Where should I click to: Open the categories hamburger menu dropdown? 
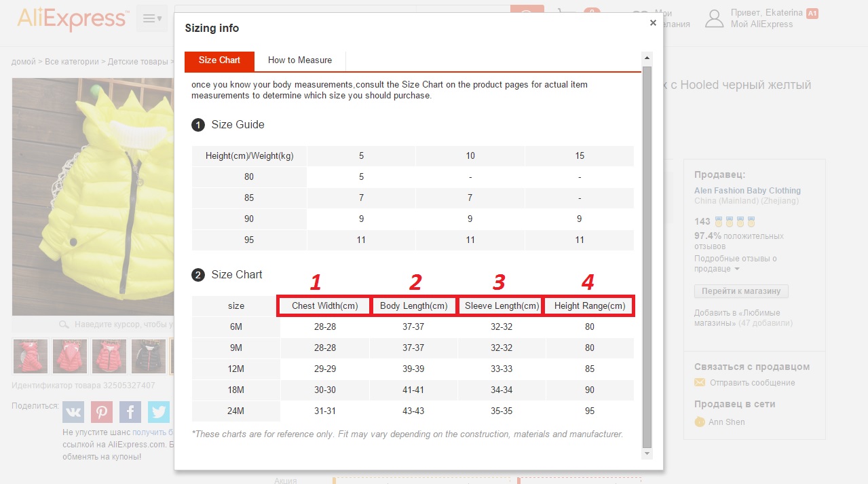(151, 18)
